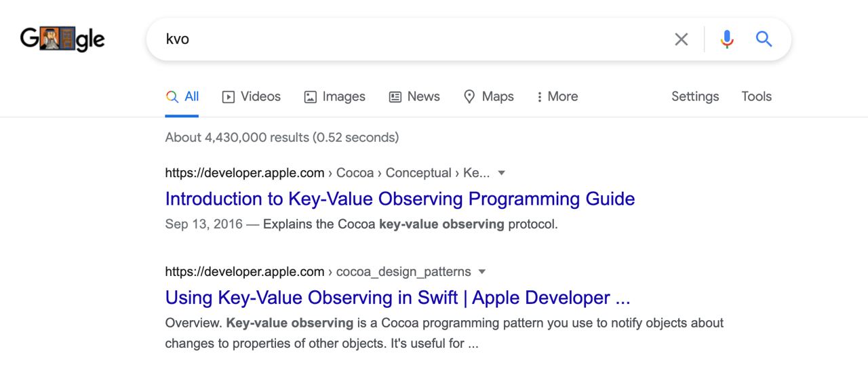Viewport: 868px width, 373px height.
Task: Open Introduction to Key-Value Observing Programming Guide
Action: pos(400,199)
